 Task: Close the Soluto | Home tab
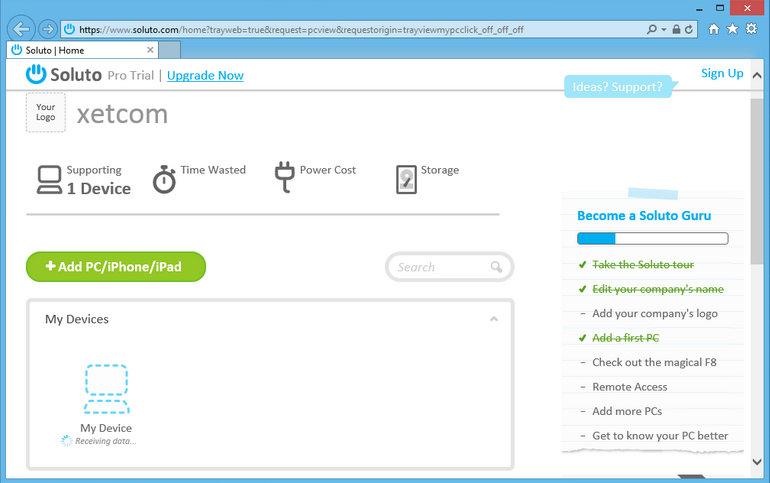pos(150,50)
